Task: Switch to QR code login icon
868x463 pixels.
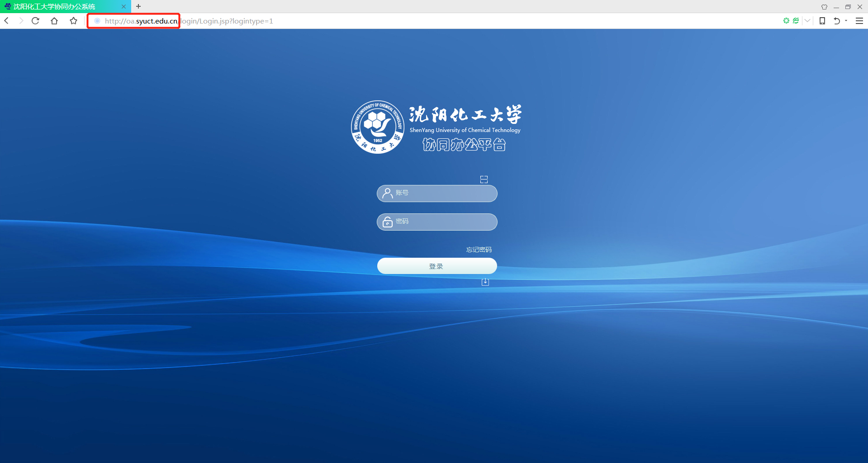Action: point(484,180)
